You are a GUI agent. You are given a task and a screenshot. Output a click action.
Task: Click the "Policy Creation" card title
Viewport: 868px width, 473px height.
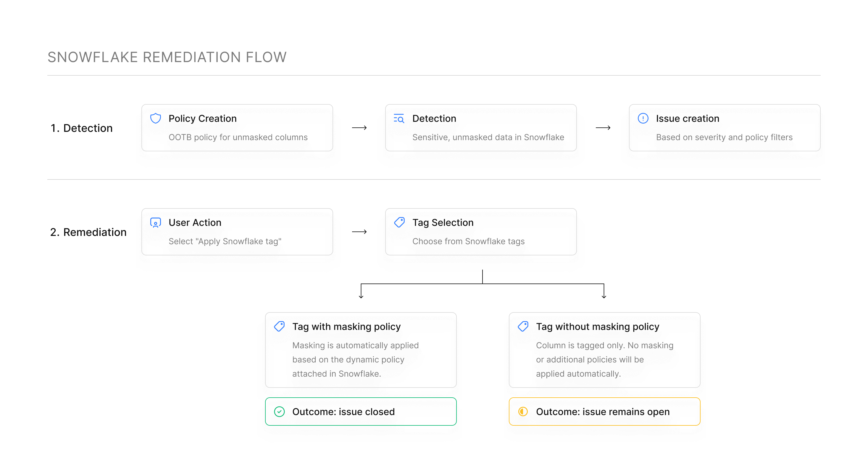203,119
